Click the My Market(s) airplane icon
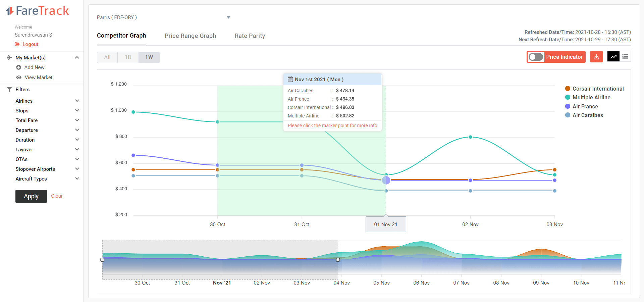The height and width of the screenshot is (302, 644). [x=9, y=58]
